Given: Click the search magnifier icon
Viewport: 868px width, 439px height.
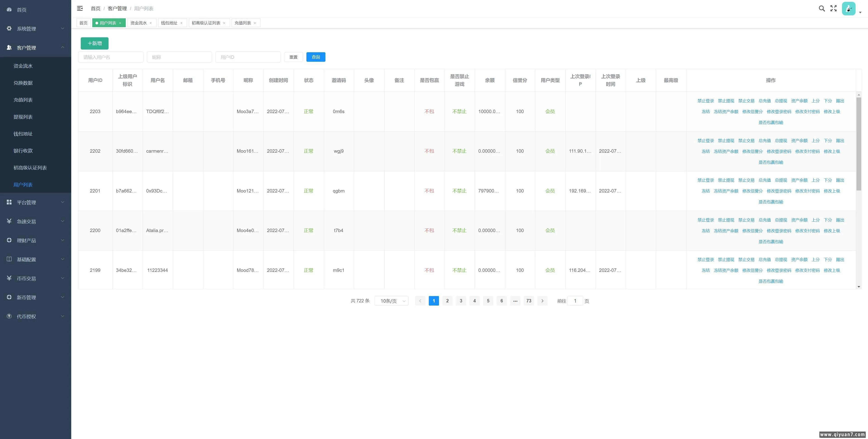Looking at the screenshot, I should (821, 8).
